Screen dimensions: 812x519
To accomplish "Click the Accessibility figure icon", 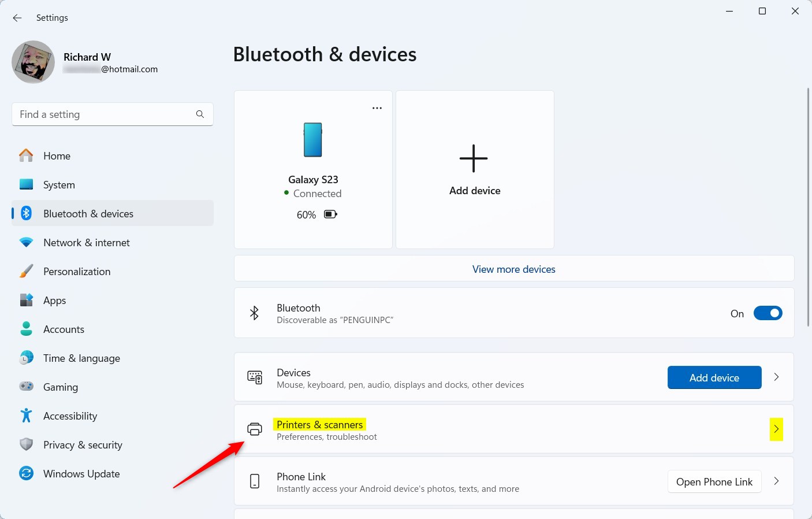I will point(27,416).
